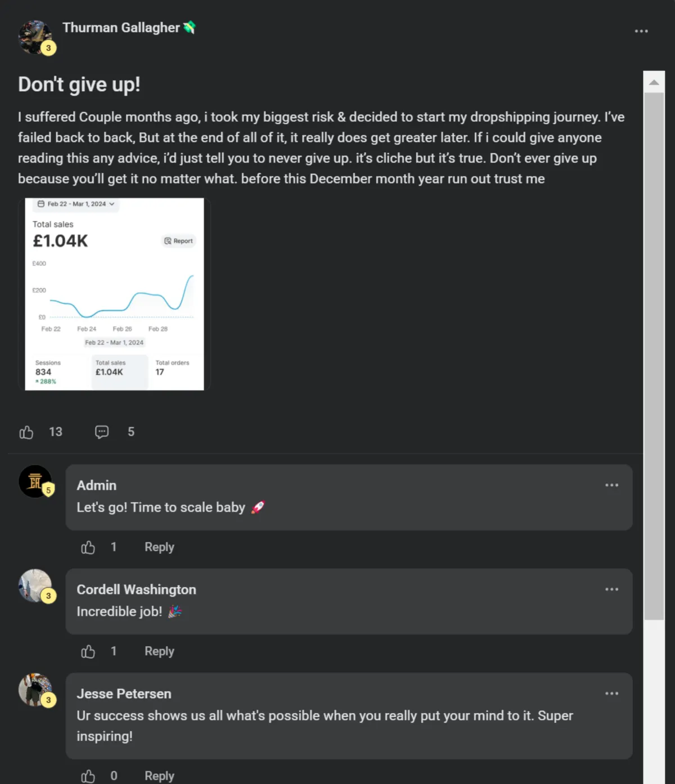Like Thurman Gallagher's post with thumbs-up icon
Viewport: 675px width, 784px height.
(26, 432)
